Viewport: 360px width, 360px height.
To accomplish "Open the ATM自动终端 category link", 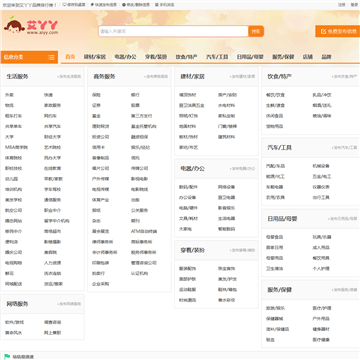I will click(x=144, y=231).
